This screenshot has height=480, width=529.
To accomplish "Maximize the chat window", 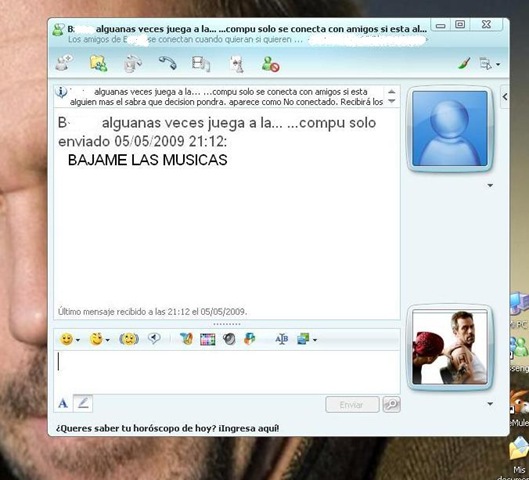I will pyautogui.click(x=460, y=25).
